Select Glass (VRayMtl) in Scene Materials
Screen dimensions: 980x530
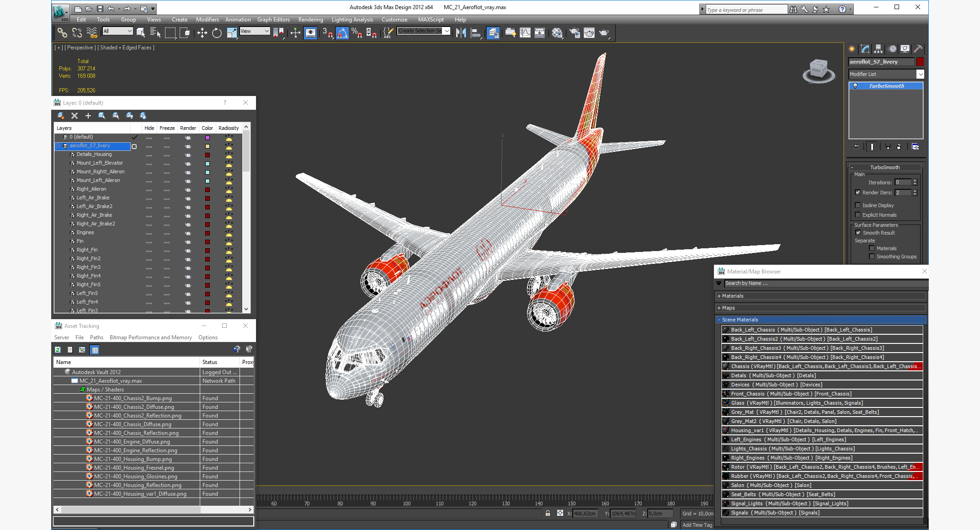[x=822, y=403]
